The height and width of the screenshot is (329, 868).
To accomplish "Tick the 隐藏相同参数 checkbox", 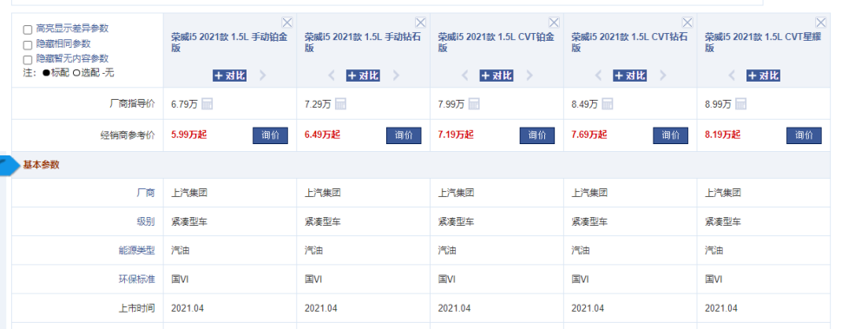I will point(27,45).
